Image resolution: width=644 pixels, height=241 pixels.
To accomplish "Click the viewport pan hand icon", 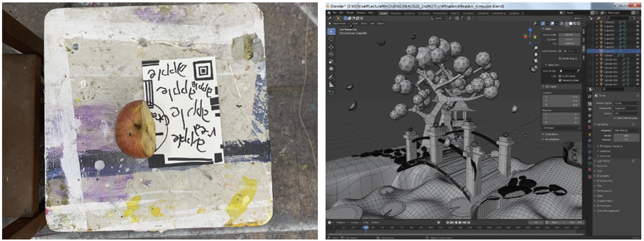I will 536,54.
